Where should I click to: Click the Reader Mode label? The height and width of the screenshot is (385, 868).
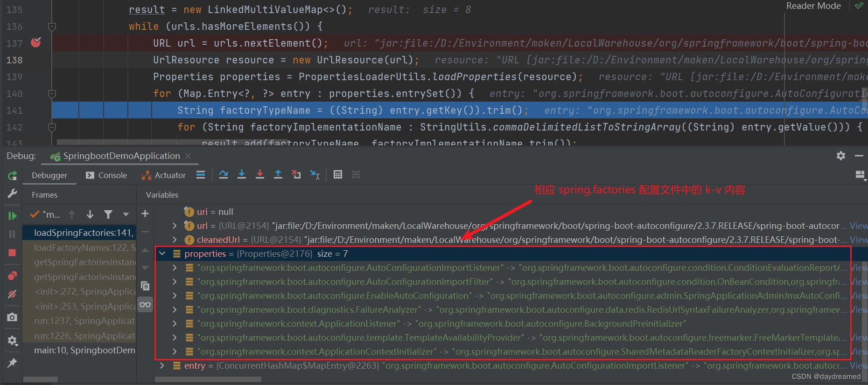[x=813, y=6]
